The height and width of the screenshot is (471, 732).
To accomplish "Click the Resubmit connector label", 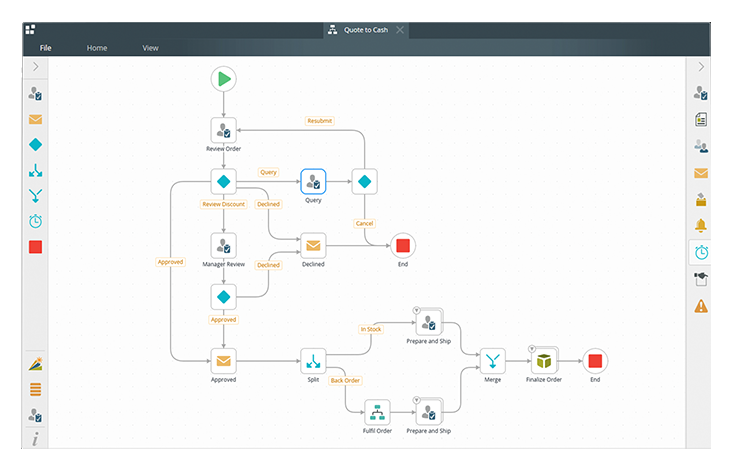I will 320,121.
